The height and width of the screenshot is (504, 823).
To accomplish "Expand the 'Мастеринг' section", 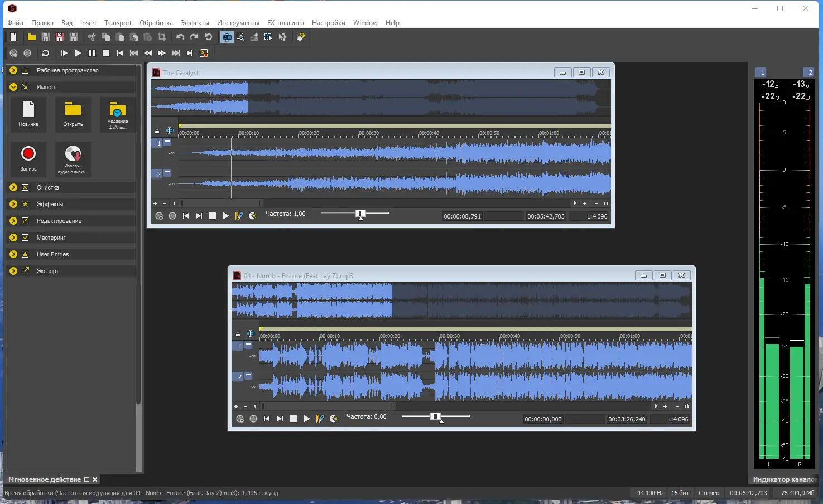I will click(x=13, y=238).
